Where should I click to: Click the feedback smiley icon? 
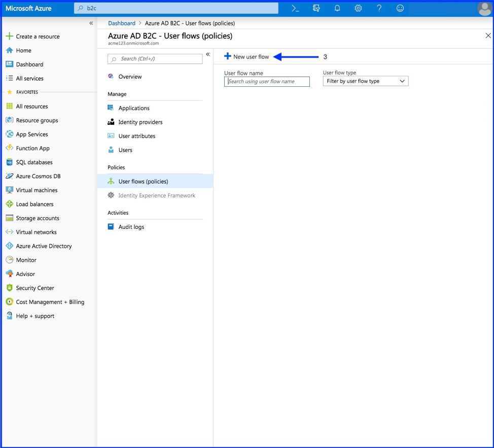400,9
